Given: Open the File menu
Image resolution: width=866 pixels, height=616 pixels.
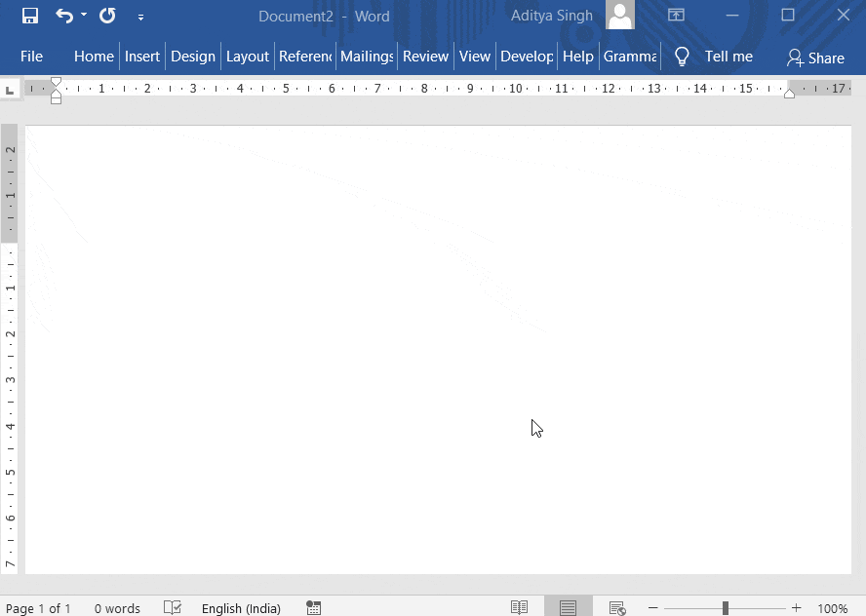Looking at the screenshot, I should pyautogui.click(x=31, y=57).
